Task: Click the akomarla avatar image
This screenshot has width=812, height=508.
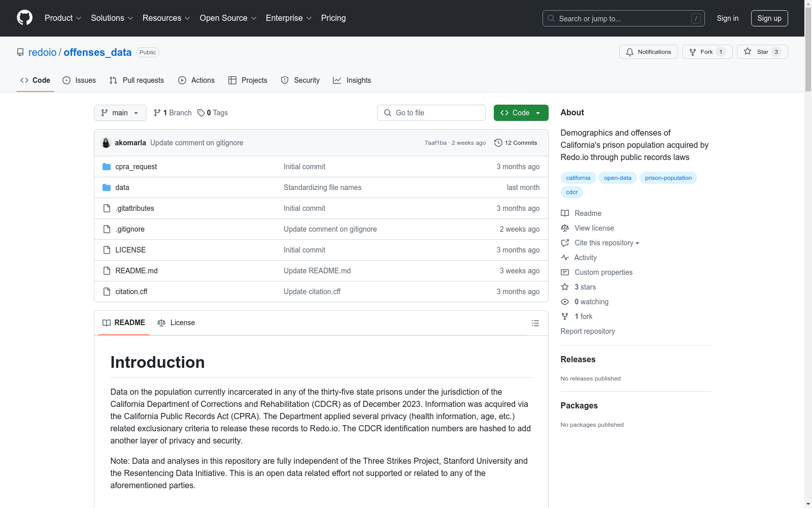Action: [106, 143]
